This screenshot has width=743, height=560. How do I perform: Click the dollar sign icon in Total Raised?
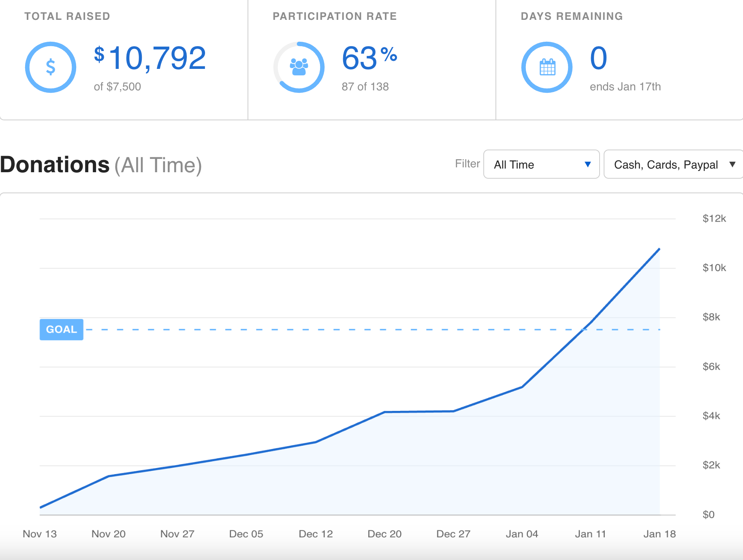point(50,67)
